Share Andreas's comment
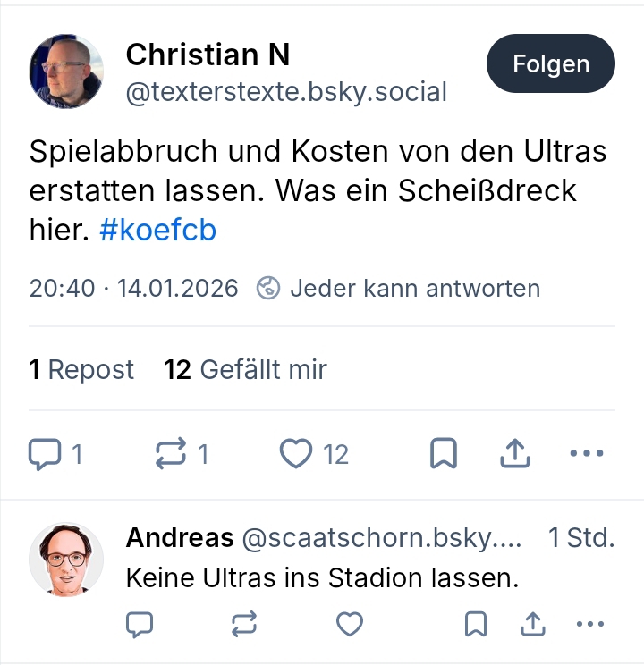644x665 pixels. point(533,624)
